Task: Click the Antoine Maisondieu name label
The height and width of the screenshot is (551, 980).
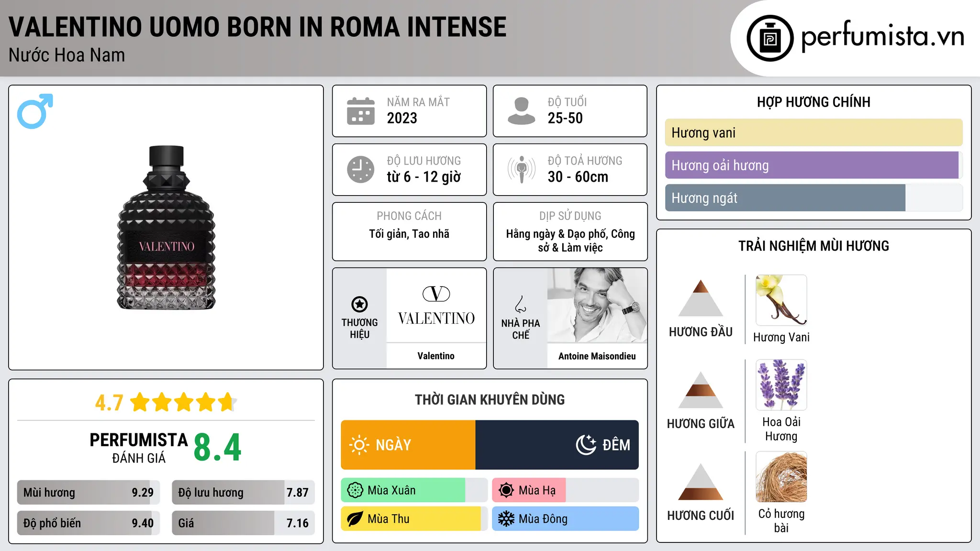Action: click(x=597, y=356)
